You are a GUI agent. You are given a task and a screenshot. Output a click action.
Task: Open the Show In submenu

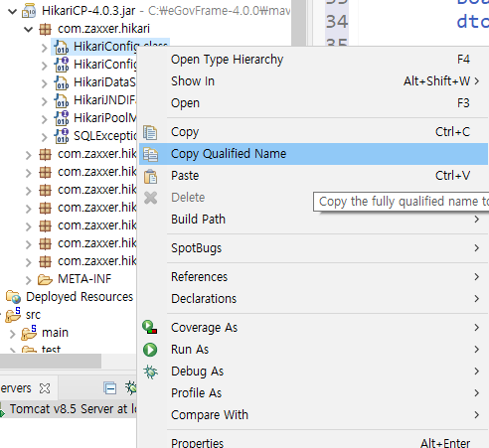(x=313, y=81)
